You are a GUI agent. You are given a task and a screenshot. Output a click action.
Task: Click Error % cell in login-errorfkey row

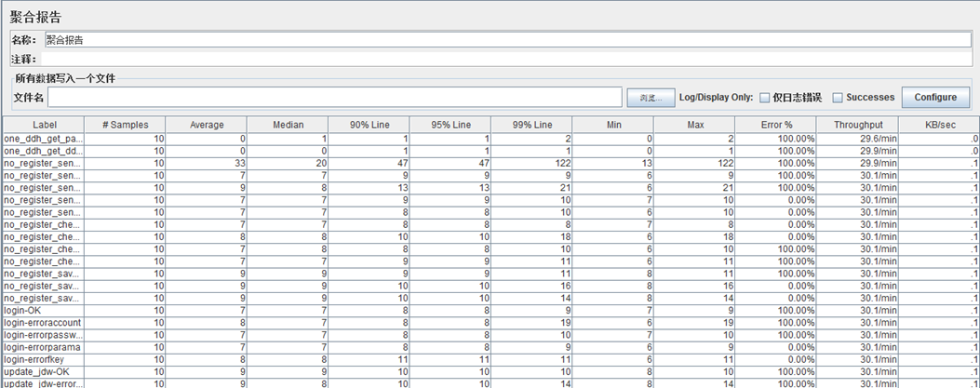[776, 360]
